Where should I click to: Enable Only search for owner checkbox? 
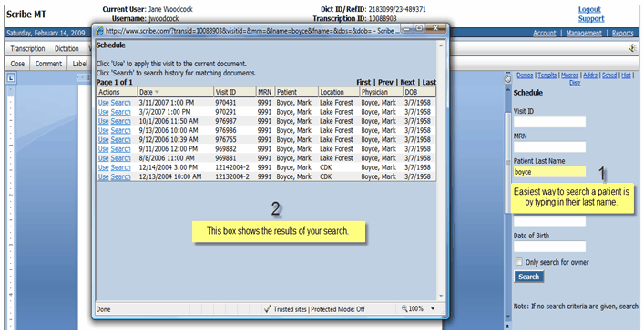click(519, 262)
